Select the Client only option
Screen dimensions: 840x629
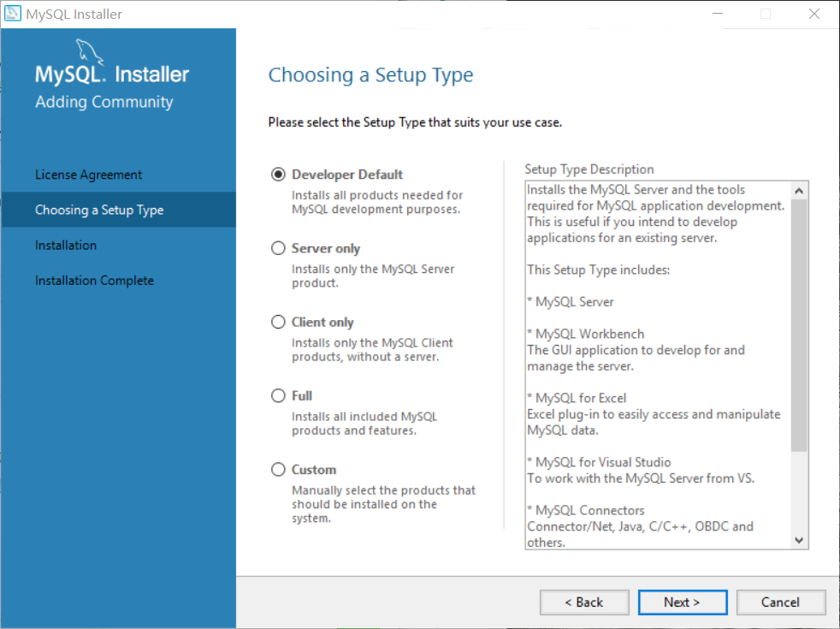[x=277, y=322]
